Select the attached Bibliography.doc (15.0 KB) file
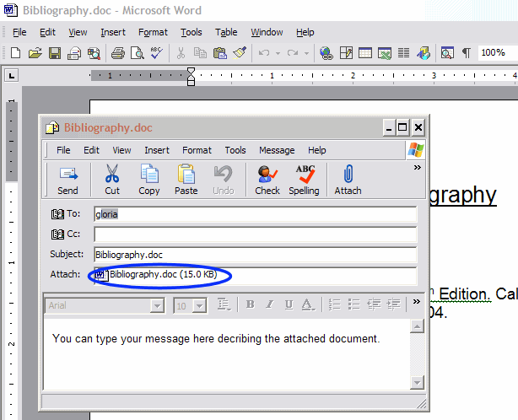Image resolution: width=518 pixels, height=420 pixels. (156, 274)
